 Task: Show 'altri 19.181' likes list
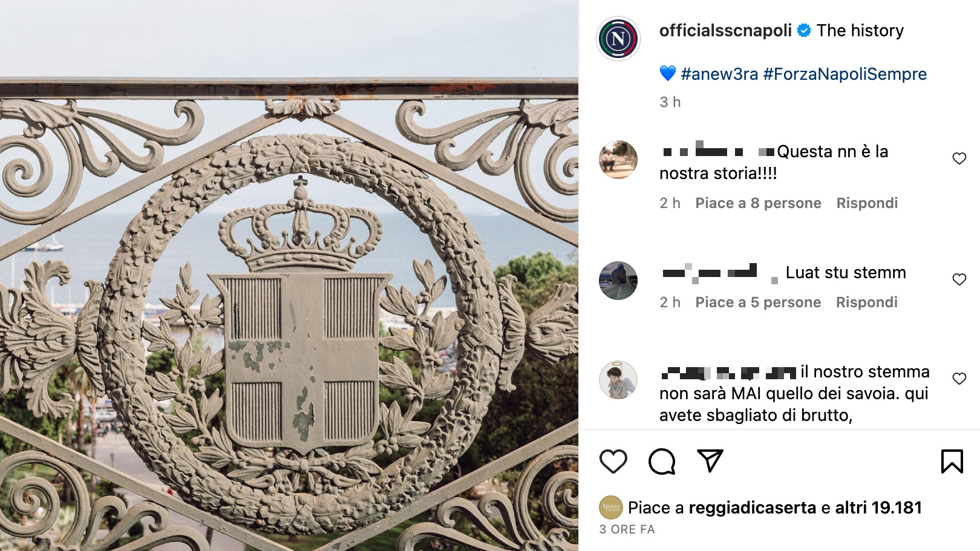[878, 507]
